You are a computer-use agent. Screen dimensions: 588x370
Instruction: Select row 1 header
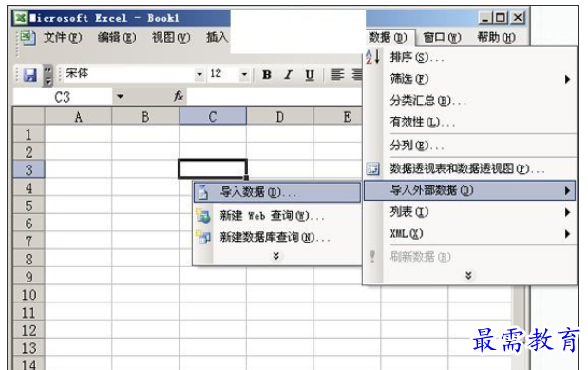[28, 134]
